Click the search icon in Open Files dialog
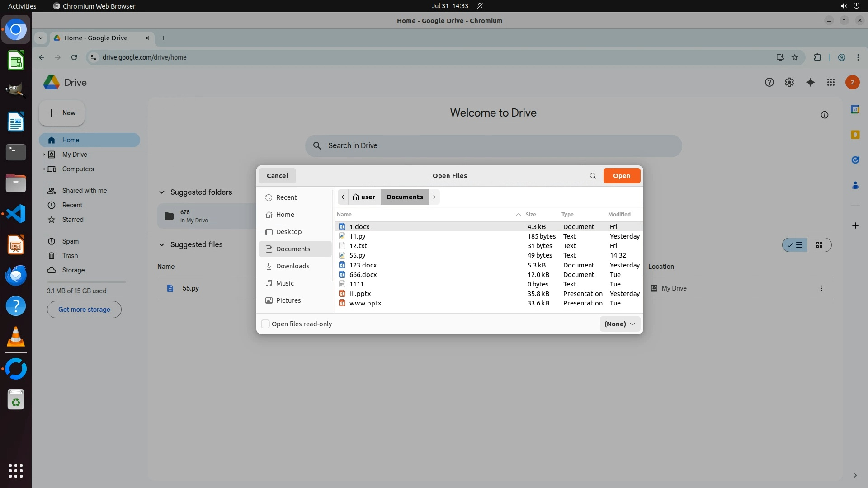 pos(593,176)
